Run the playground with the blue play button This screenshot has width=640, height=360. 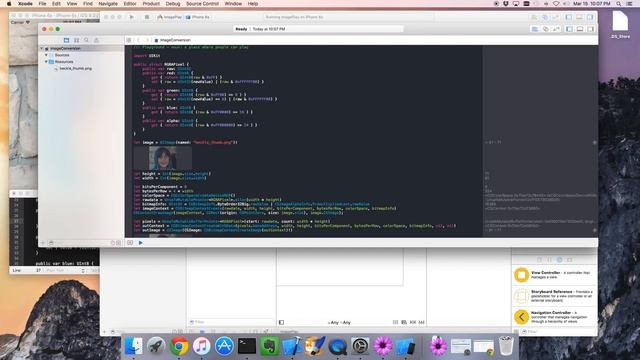141,243
